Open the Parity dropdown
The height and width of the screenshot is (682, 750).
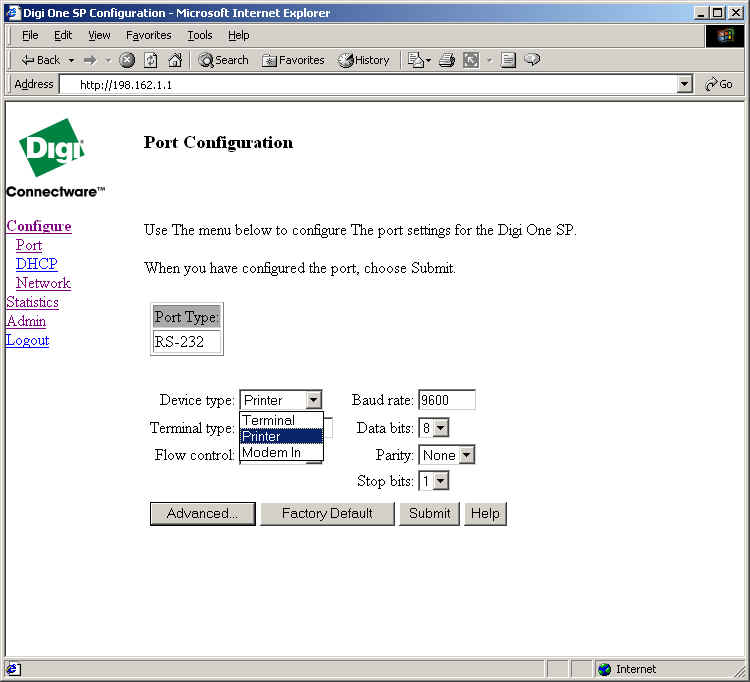(446, 455)
